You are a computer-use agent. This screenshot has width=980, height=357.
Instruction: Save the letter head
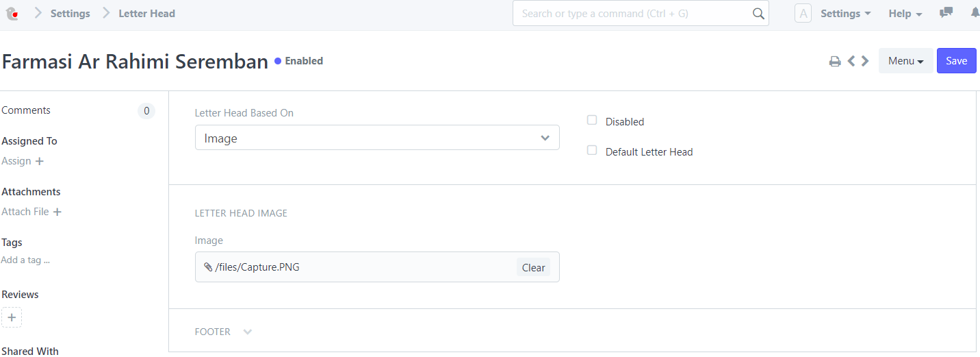[x=956, y=61]
